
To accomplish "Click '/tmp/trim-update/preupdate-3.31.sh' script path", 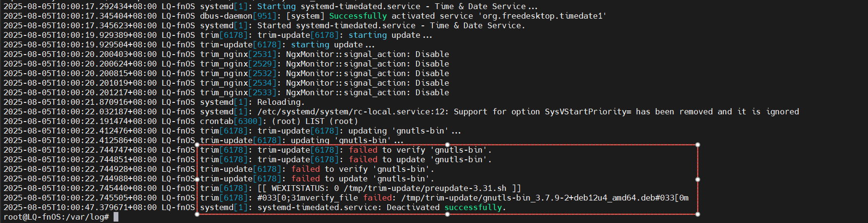I will [x=425, y=188].
